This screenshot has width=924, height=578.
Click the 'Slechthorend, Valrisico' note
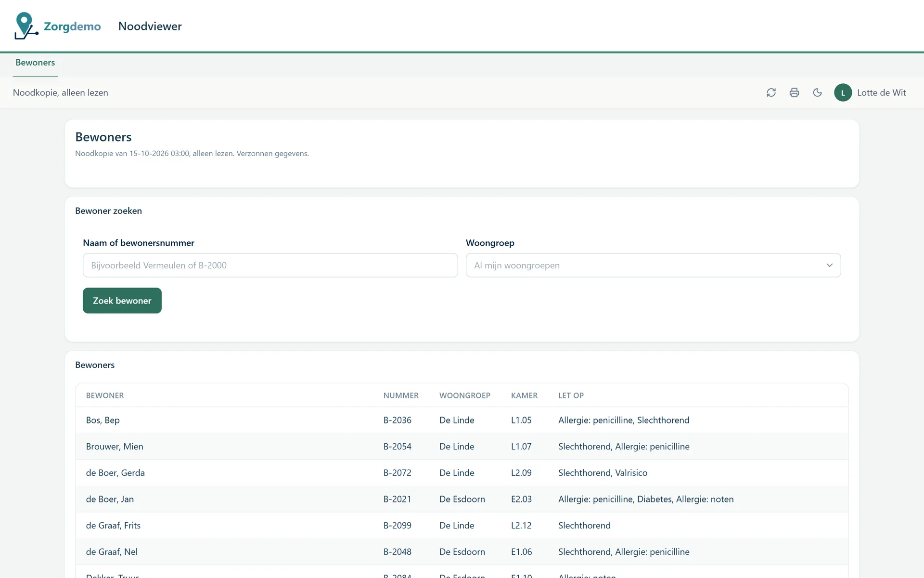tap(603, 473)
